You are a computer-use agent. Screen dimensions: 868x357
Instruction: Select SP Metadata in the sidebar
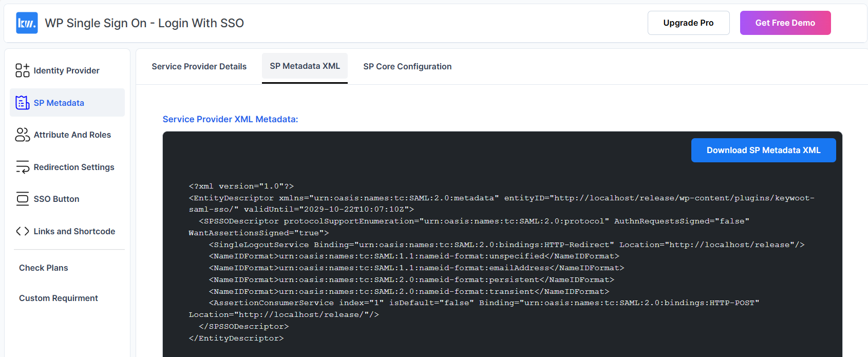[67, 103]
